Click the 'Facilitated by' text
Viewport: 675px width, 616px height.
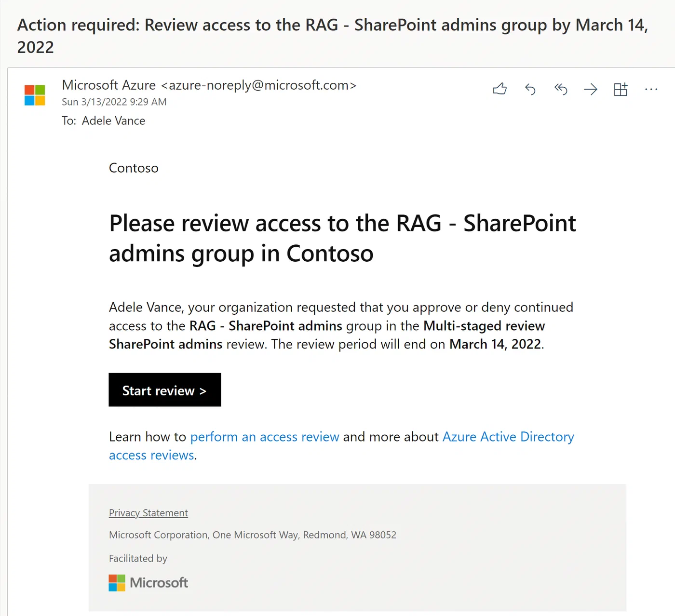point(138,559)
